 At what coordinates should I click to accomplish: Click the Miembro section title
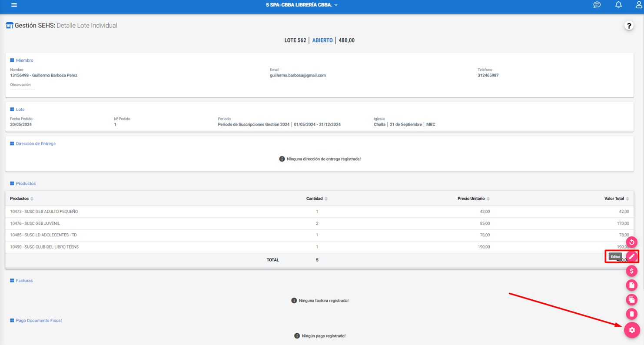click(x=24, y=60)
